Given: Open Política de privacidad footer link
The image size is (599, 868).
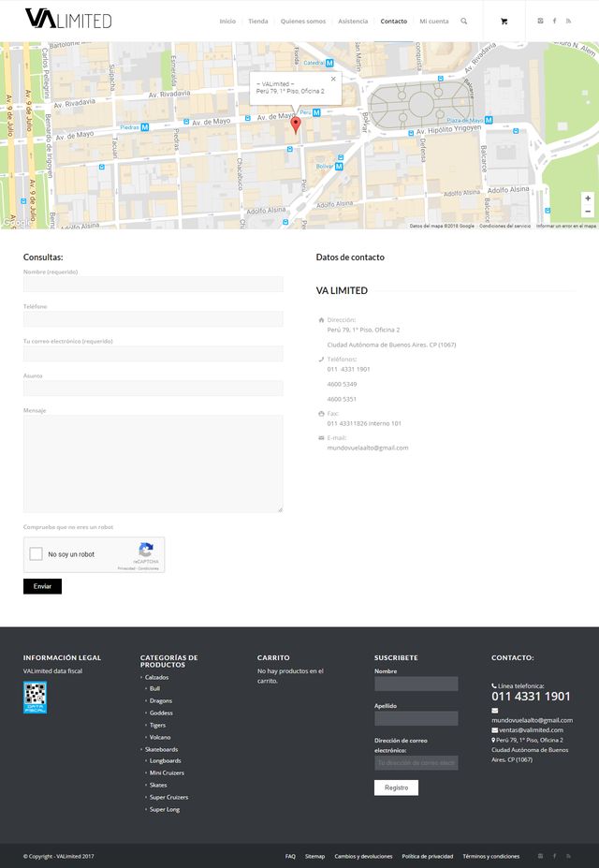Looking at the screenshot, I should (x=428, y=857).
